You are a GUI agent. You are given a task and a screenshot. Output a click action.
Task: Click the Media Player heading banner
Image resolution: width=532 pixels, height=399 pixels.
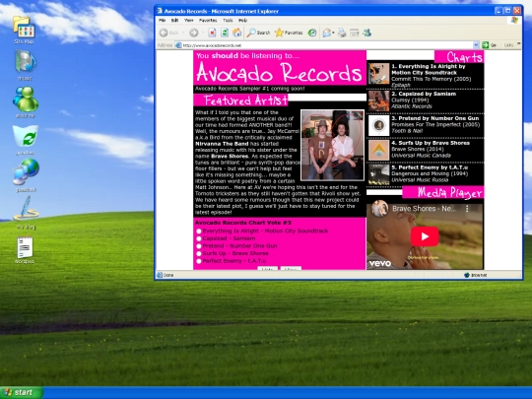pyautogui.click(x=443, y=192)
